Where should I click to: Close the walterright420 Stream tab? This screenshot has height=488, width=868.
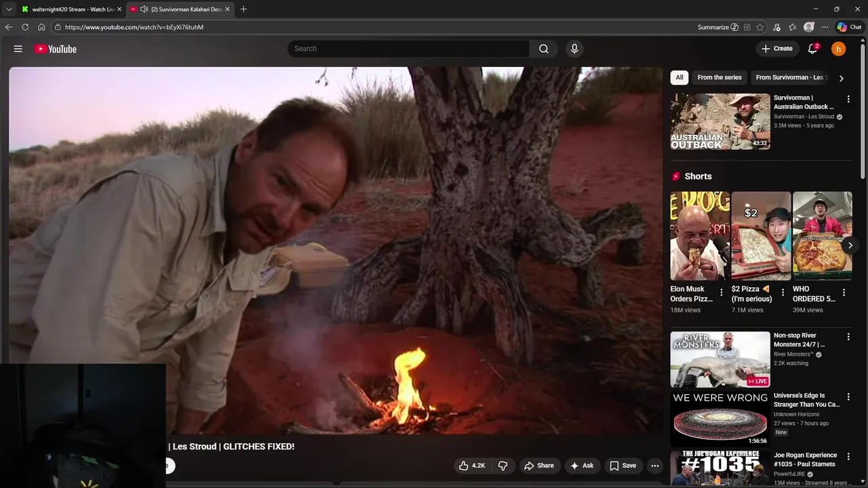click(x=119, y=9)
